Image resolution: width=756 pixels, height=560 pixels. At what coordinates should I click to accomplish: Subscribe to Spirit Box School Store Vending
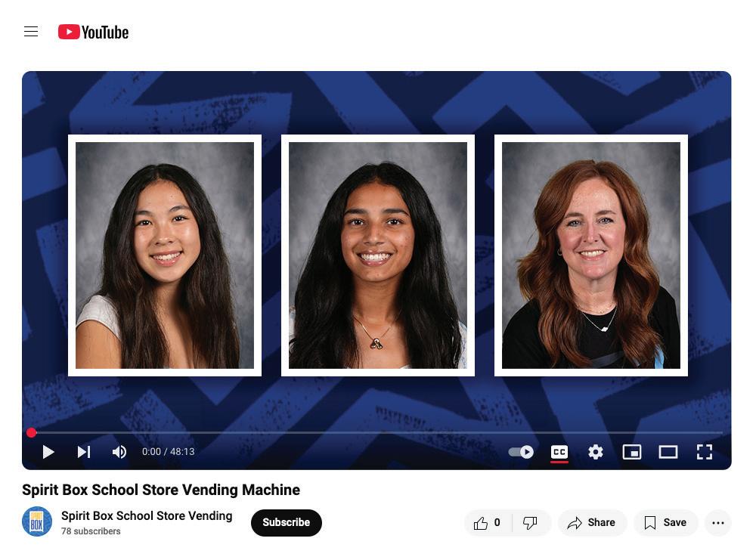coord(287,523)
